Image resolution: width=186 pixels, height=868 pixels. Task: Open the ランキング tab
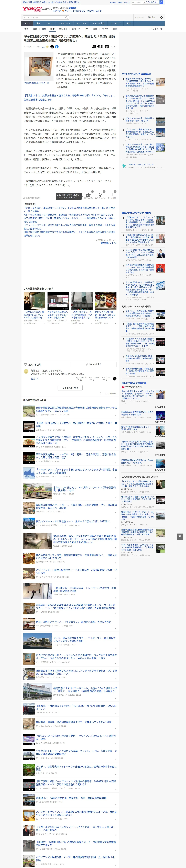[x=115, y=24]
